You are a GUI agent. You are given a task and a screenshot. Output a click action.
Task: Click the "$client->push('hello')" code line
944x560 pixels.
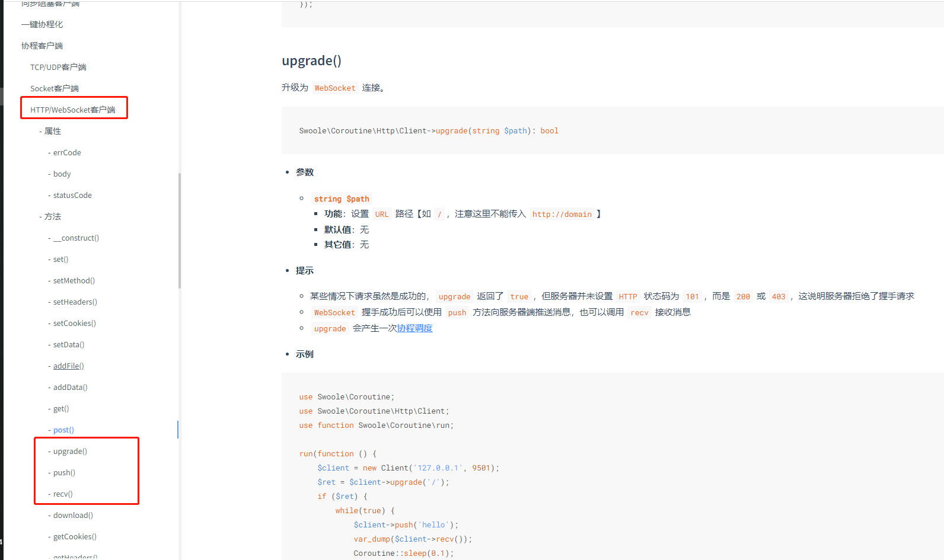(x=406, y=525)
